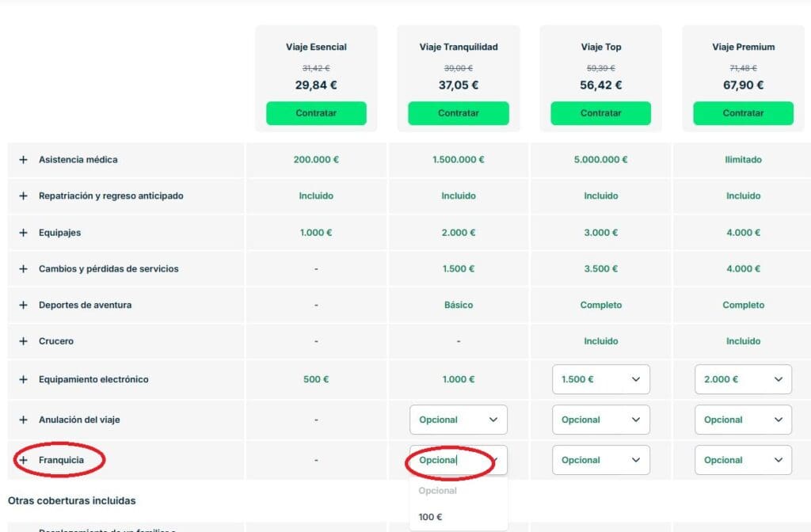Click plus icon for Equipamiento electrónico
The height and width of the screenshot is (532, 811).
pyautogui.click(x=23, y=379)
